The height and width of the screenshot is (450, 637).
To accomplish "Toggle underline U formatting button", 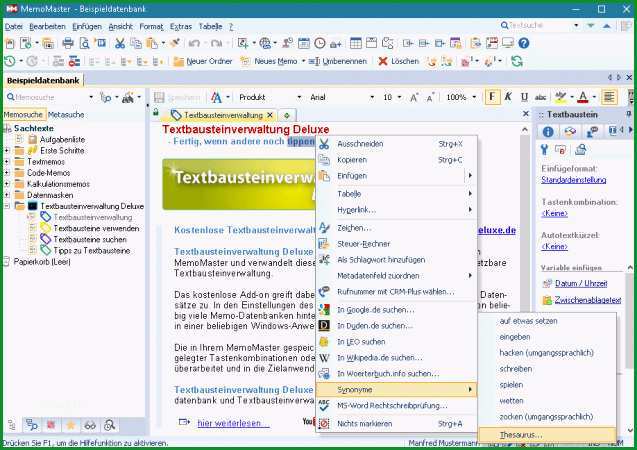I will [x=524, y=97].
